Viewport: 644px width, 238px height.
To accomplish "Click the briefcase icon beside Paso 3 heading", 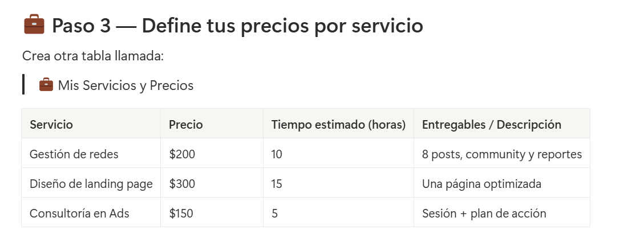I will coord(34,26).
